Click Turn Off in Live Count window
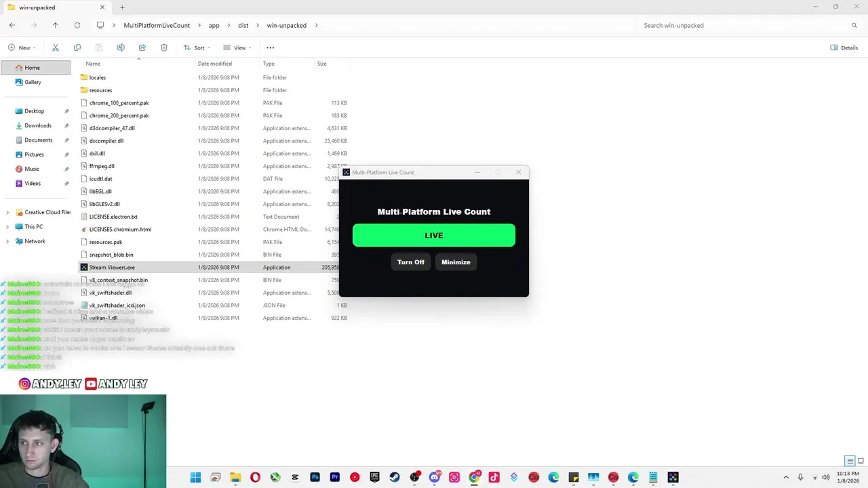 point(411,262)
